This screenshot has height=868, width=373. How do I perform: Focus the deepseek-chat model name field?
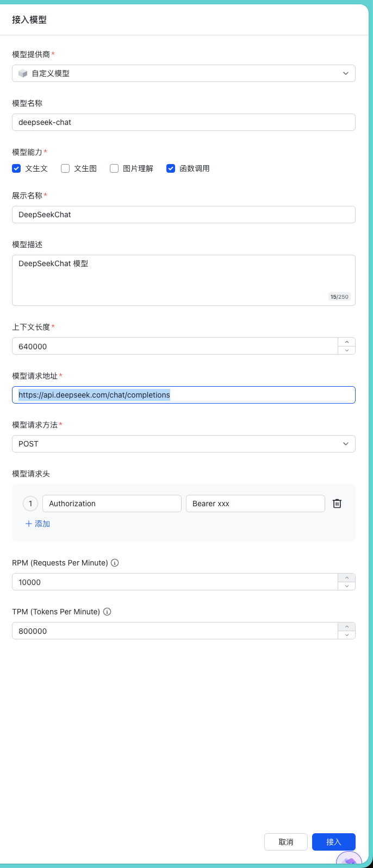183,122
